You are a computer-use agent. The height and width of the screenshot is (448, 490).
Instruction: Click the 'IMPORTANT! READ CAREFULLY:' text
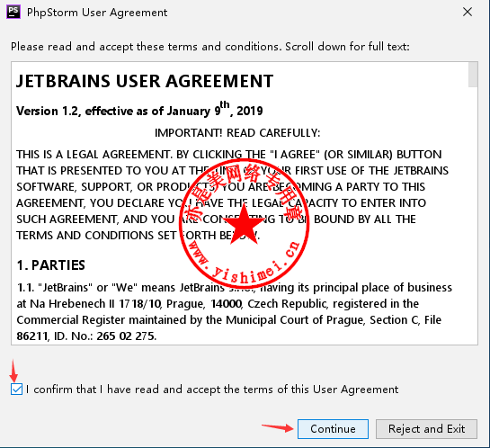pos(237,133)
